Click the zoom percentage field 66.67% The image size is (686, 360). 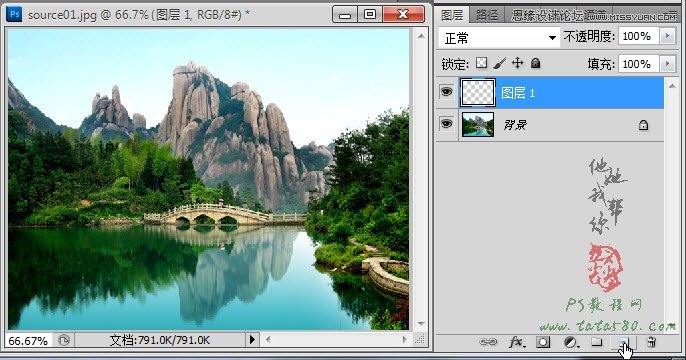pyautogui.click(x=28, y=341)
